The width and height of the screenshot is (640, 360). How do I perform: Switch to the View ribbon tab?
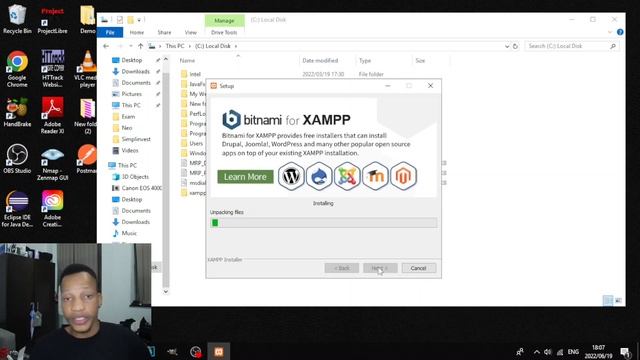(x=191, y=32)
